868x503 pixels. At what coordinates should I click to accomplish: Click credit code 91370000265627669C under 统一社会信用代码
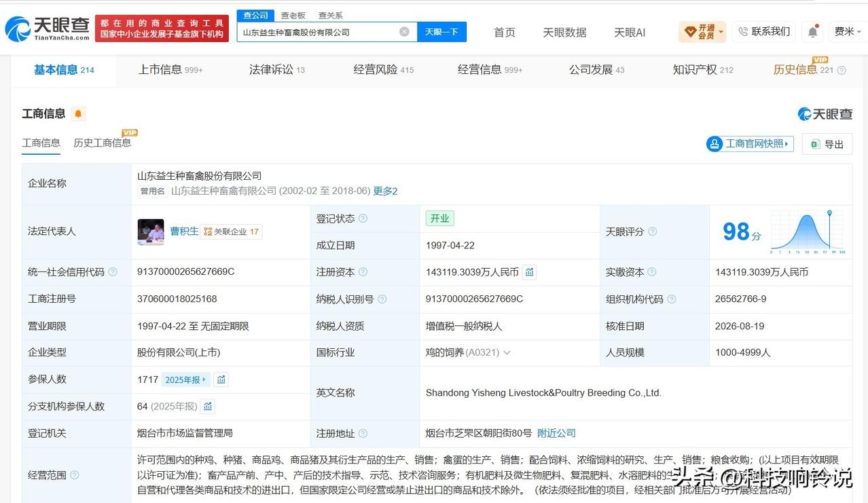tap(186, 272)
